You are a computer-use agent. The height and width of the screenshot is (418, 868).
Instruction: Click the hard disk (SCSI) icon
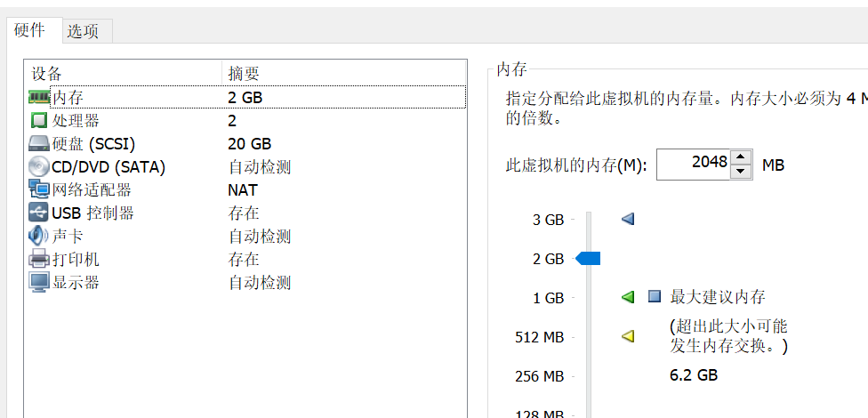pos(39,143)
